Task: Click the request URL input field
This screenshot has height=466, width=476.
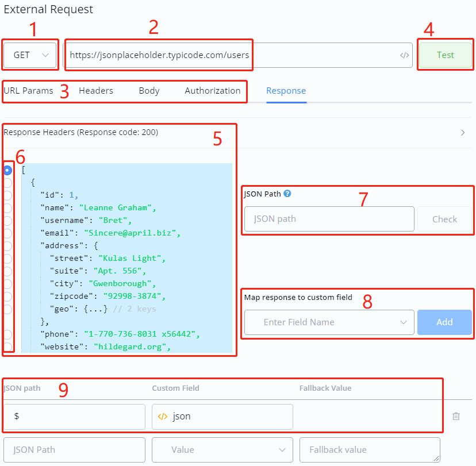Action: point(230,55)
